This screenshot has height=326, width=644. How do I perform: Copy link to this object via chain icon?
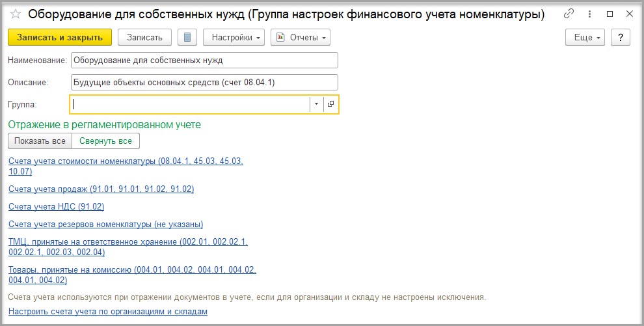point(569,14)
